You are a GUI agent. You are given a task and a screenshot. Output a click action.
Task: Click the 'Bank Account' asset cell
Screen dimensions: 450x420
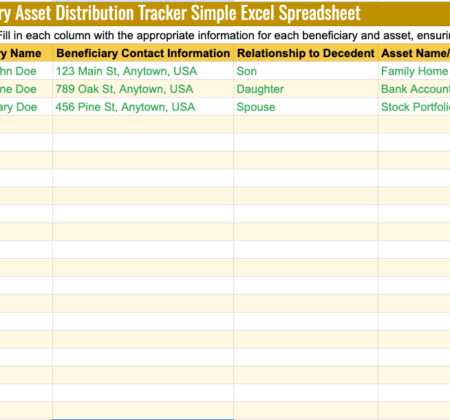tap(414, 89)
